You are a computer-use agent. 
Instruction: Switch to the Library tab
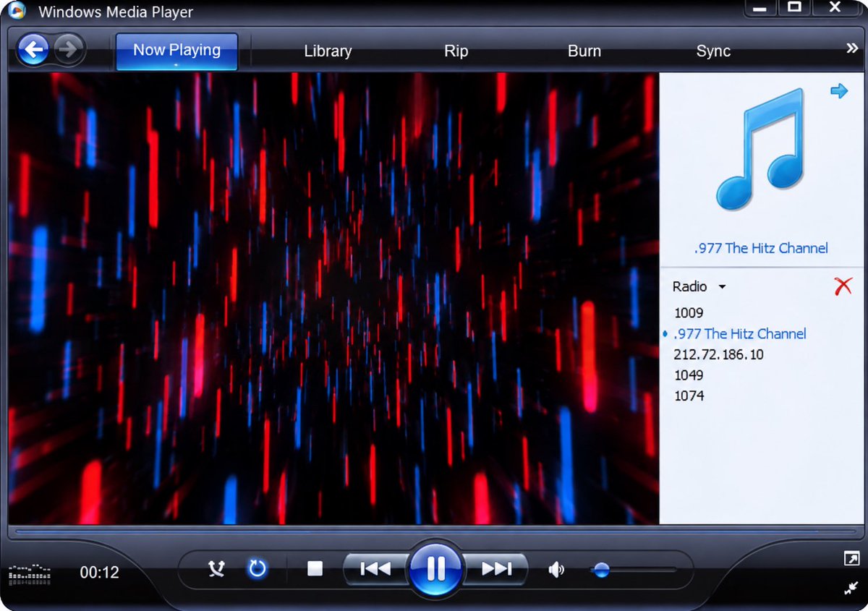coord(328,51)
